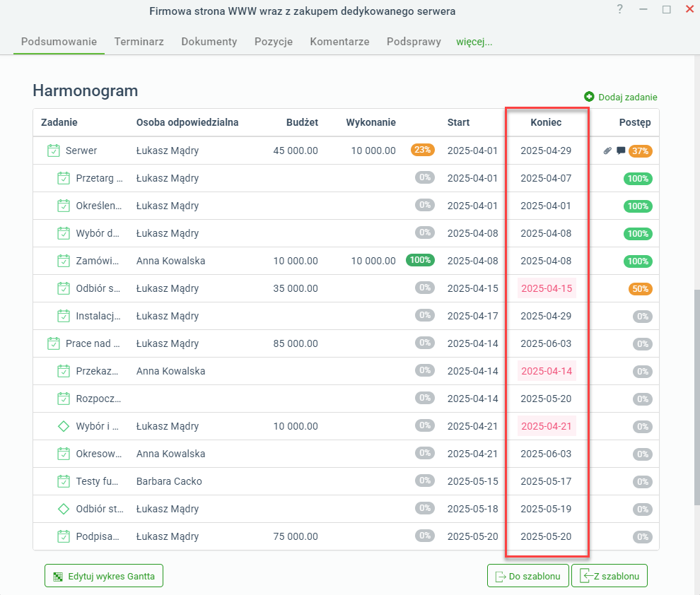Viewport: 700px width, 595px height.
Task: Click the vertical scrollbar on the right edge
Action: [697, 397]
